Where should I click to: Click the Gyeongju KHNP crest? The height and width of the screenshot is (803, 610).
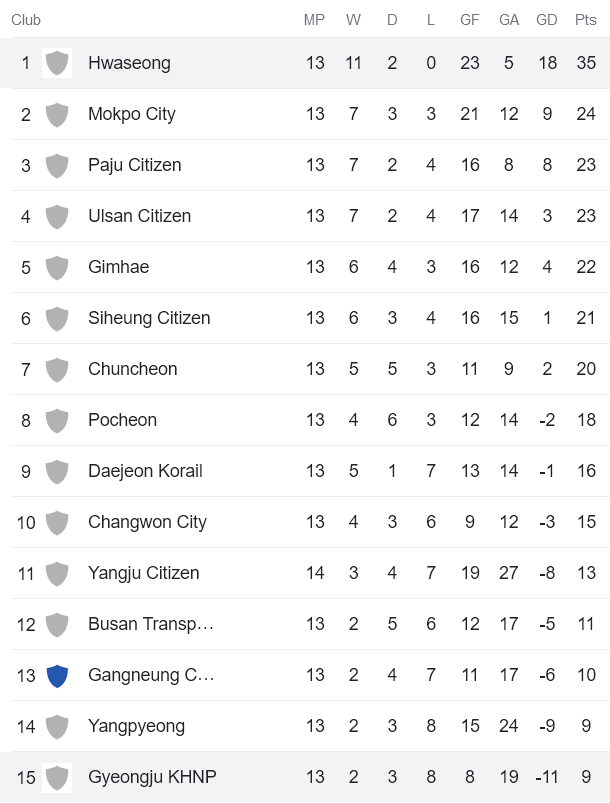tap(57, 777)
